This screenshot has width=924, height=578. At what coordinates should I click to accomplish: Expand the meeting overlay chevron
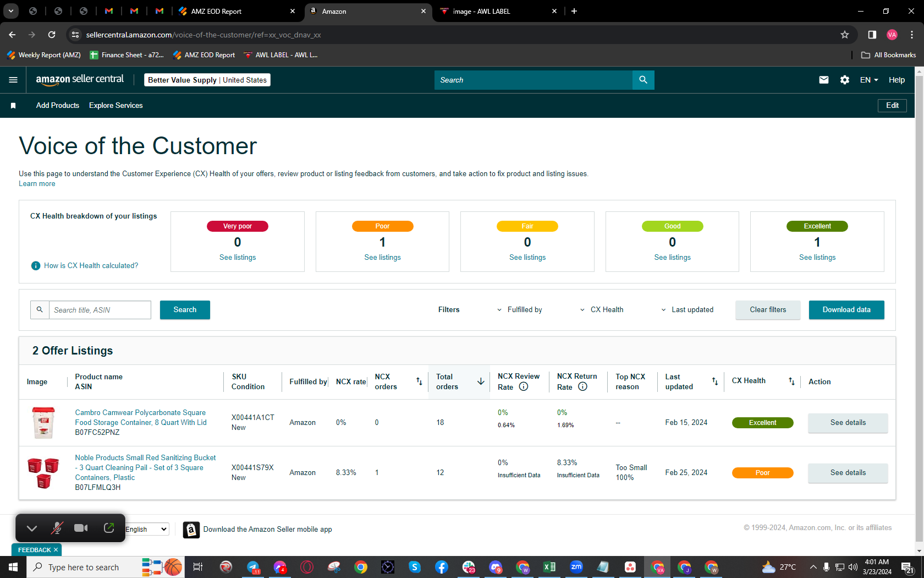(x=32, y=528)
